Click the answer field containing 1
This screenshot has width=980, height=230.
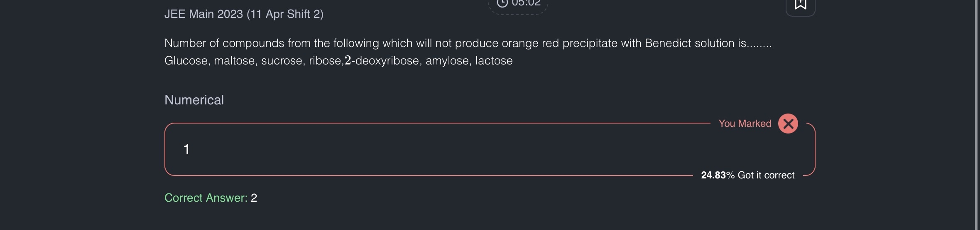pyautogui.click(x=415, y=149)
